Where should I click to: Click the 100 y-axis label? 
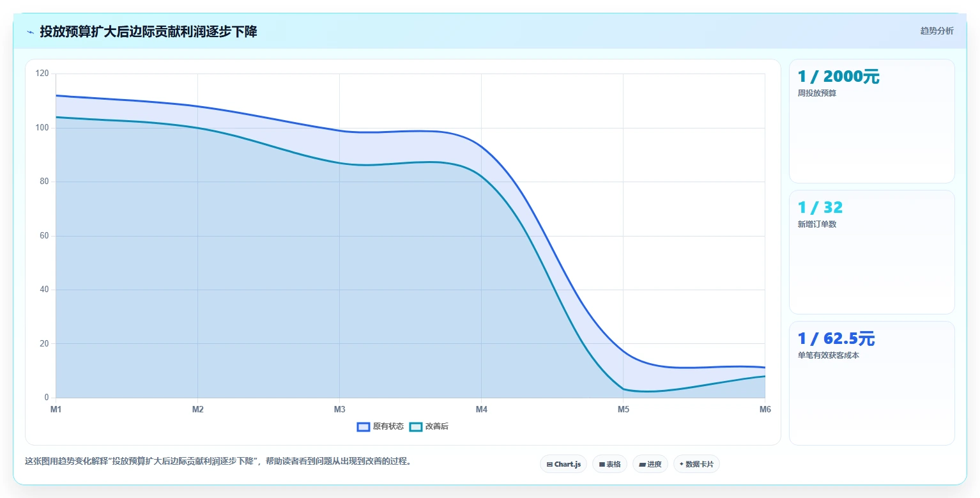(42, 128)
